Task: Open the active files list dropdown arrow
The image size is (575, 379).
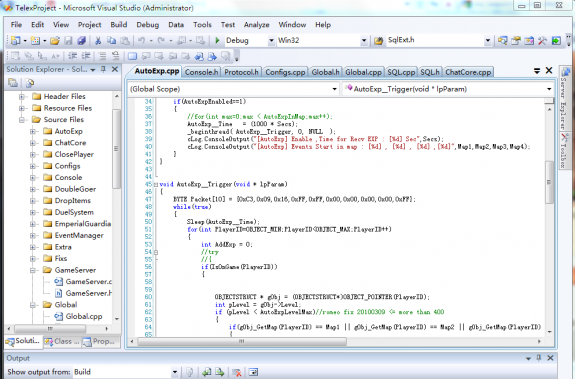Action: (x=537, y=71)
